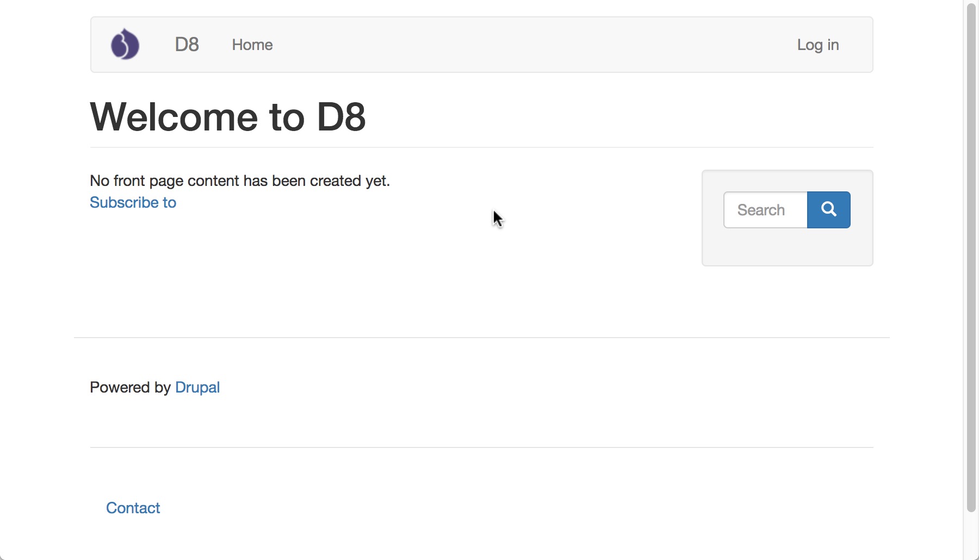This screenshot has width=979, height=560.
Task: Click inside the Search text field
Action: click(x=764, y=209)
